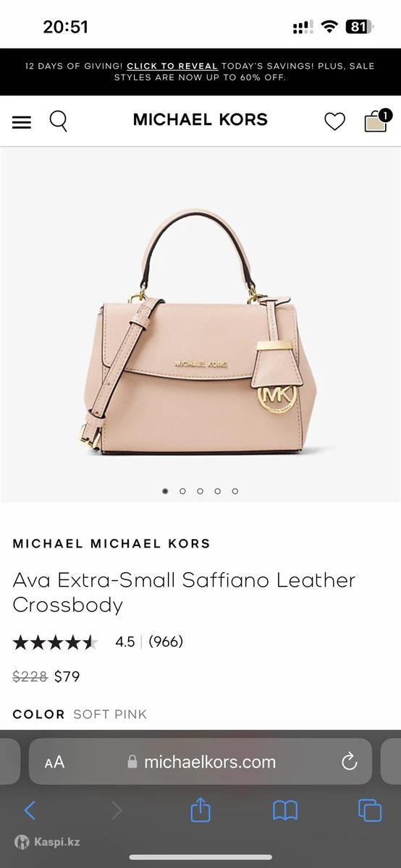
Task: Select the second image carousel dot
Action: pyautogui.click(x=182, y=491)
